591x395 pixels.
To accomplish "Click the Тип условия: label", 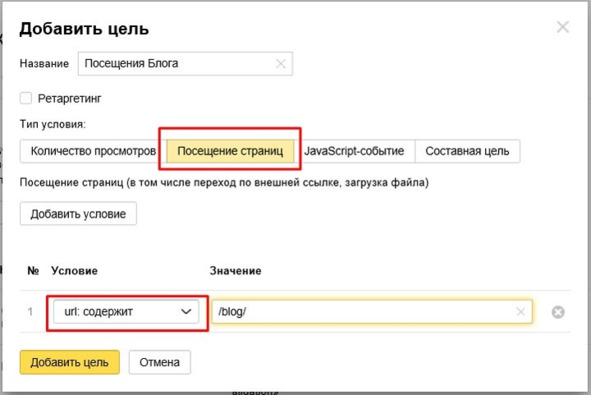I will [53, 124].
